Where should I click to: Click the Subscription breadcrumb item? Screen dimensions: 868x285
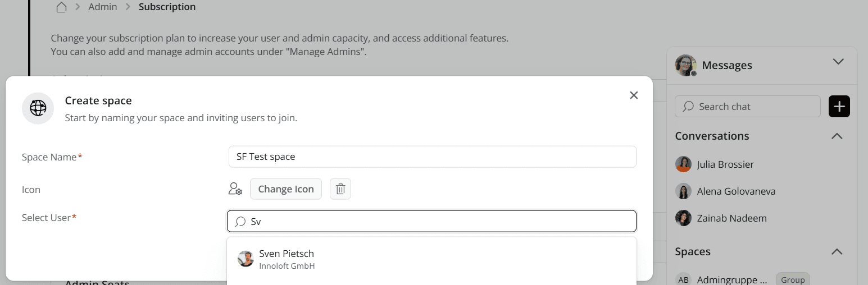(x=167, y=7)
